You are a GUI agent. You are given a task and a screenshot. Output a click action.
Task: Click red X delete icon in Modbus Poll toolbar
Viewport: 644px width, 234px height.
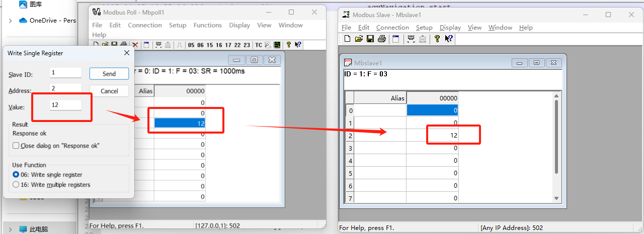click(135, 45)
